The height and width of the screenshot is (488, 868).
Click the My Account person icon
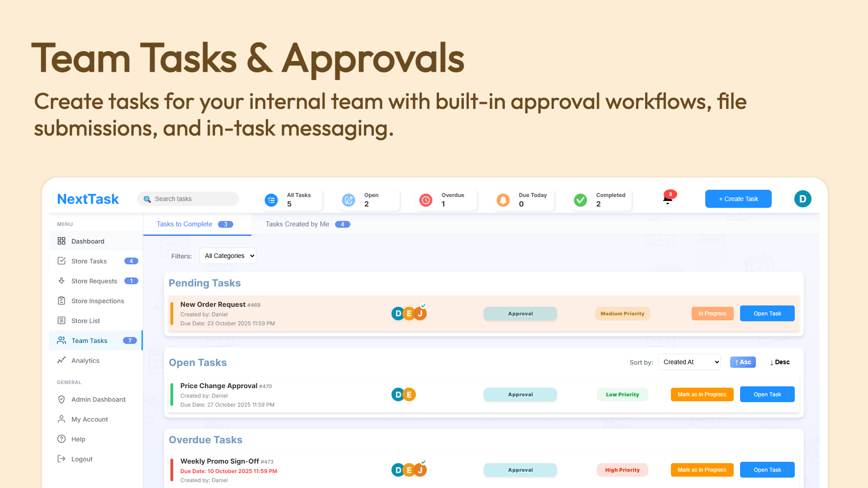coord(61,419)
